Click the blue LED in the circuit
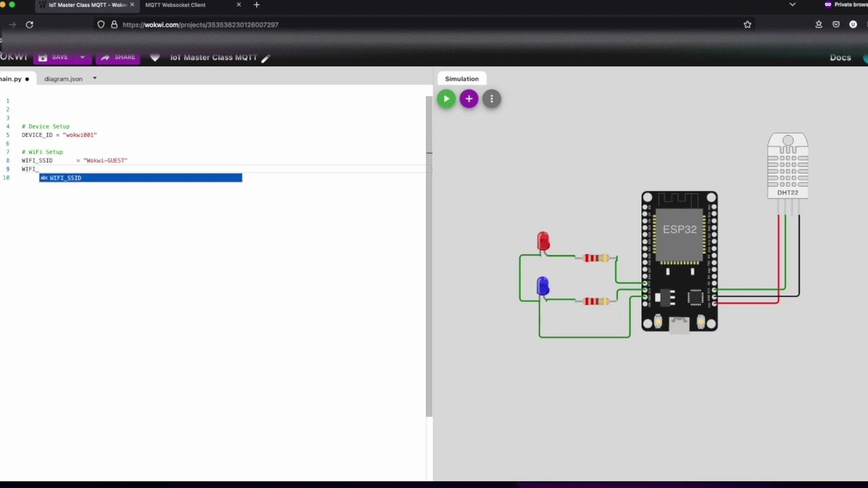Image resolution: width=868 pixels, height=488 pixels. [x=542, y=287]
